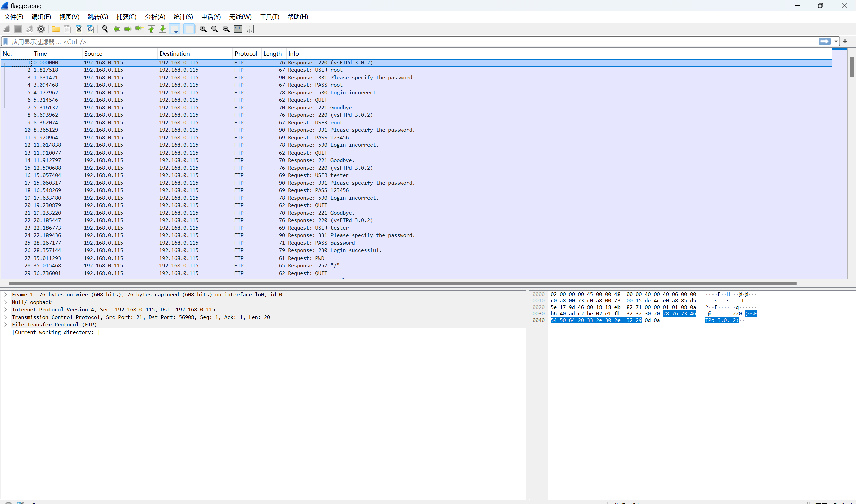Image resolution: width=856 pixels, height=504 pixels.
Task: Open capture options gear icon
Action: tap(41, 29)
